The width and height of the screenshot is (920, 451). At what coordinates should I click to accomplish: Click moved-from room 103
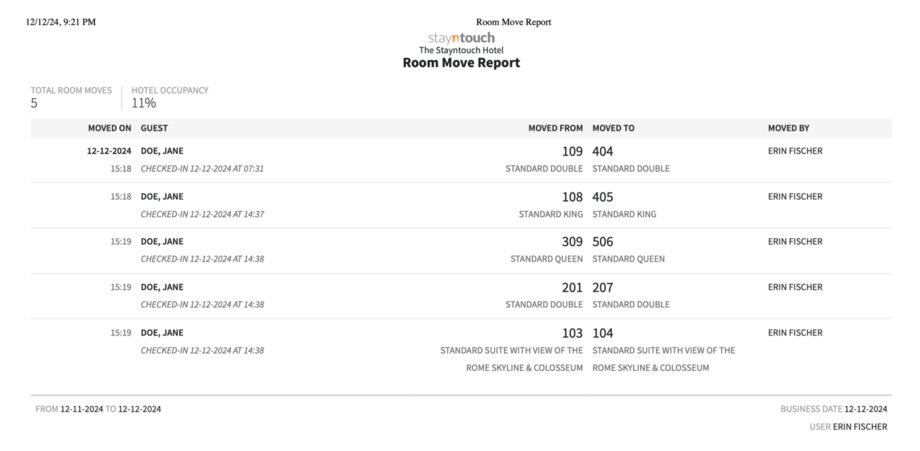coord(572,333)
